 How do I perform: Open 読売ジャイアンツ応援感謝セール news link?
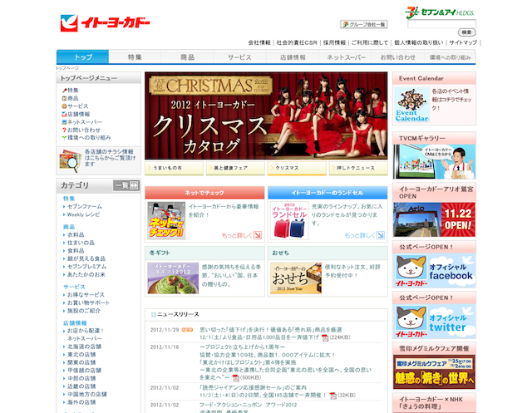tap(253, 387)
